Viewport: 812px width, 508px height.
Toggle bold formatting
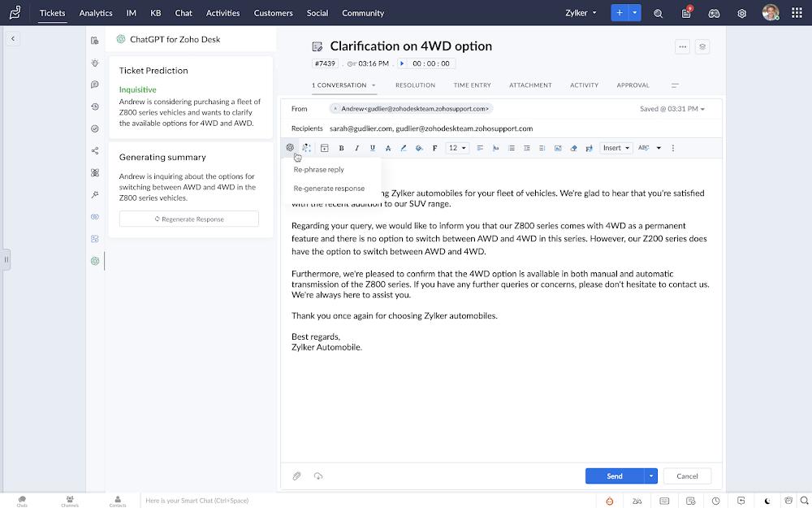[x=341, y=148]
